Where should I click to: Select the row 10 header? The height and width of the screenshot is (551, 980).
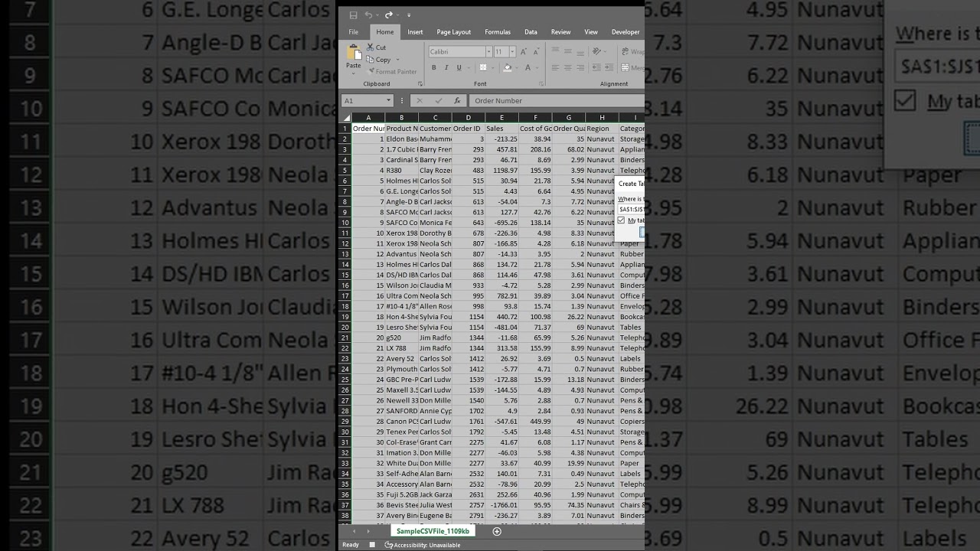click(345, 222)
